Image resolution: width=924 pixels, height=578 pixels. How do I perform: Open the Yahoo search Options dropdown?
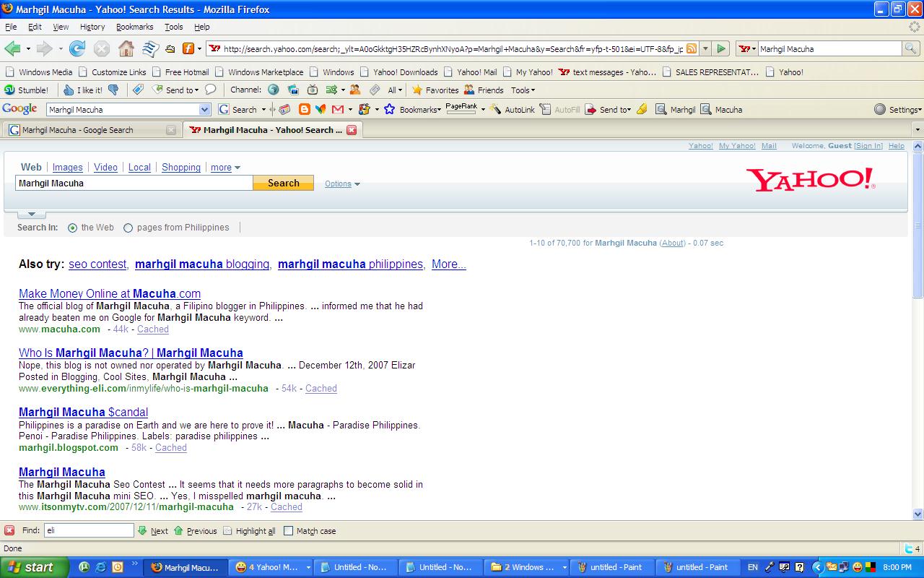(x=342, y=184)
